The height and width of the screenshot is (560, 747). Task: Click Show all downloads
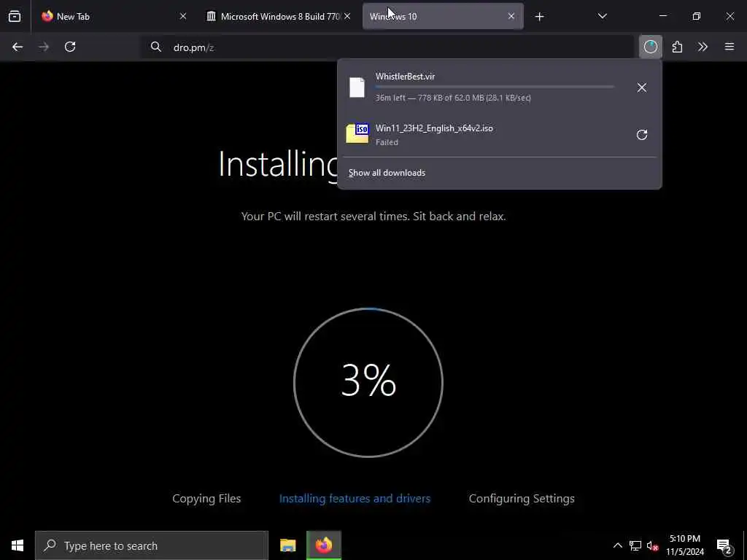387,173
